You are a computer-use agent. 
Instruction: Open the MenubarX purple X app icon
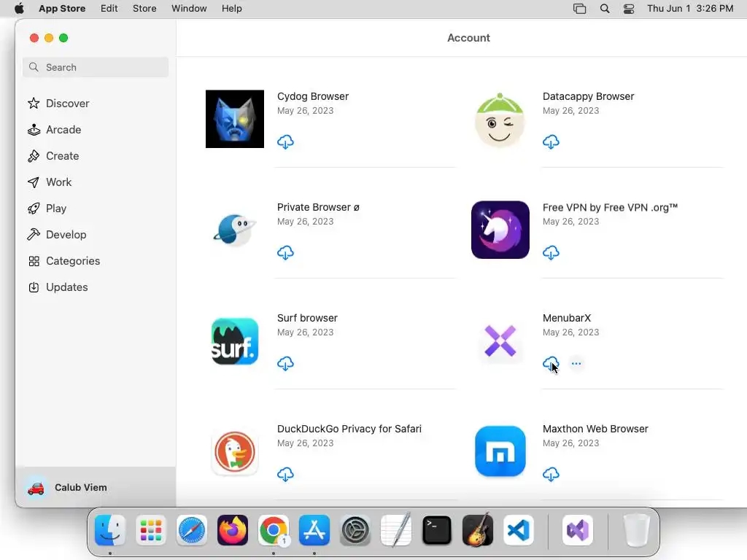(x=500, y=341)
